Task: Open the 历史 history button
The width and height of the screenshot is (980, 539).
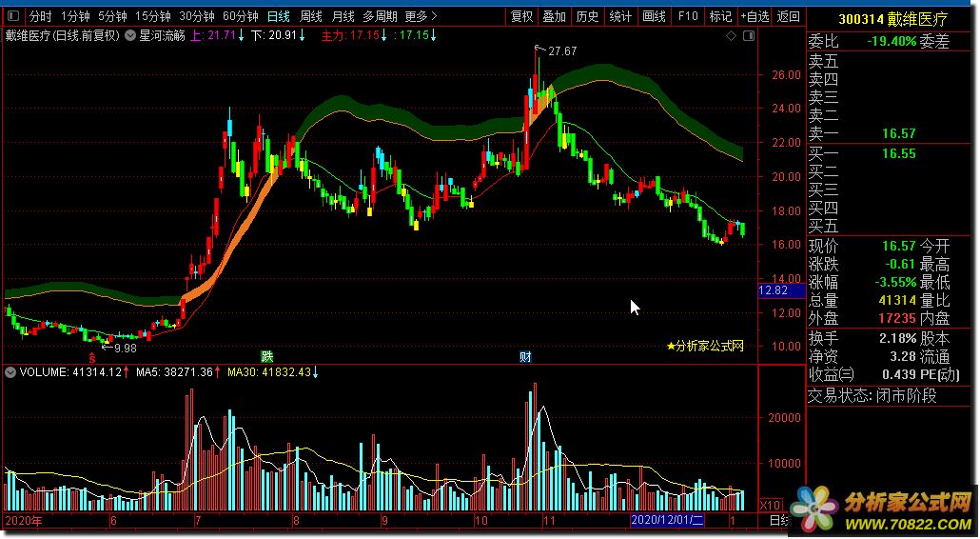Action: pyautogui.click(x=587, y=16)
